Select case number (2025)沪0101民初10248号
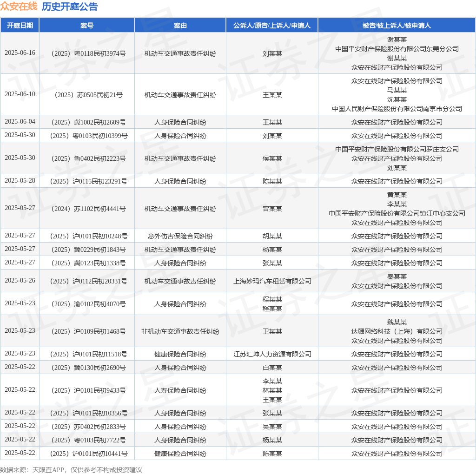 (x=89, y=236)
